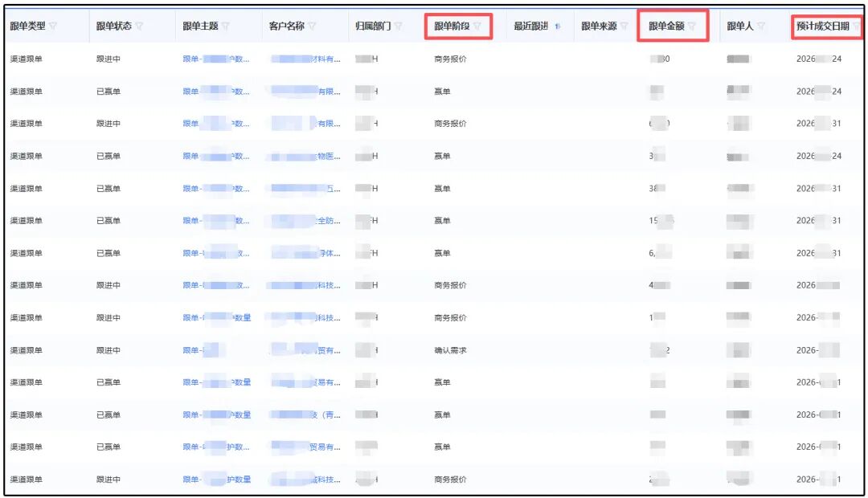Open the 跟单主题 link in the (青 customer row
Screen dimensions: 868x498
click(216, 415)
